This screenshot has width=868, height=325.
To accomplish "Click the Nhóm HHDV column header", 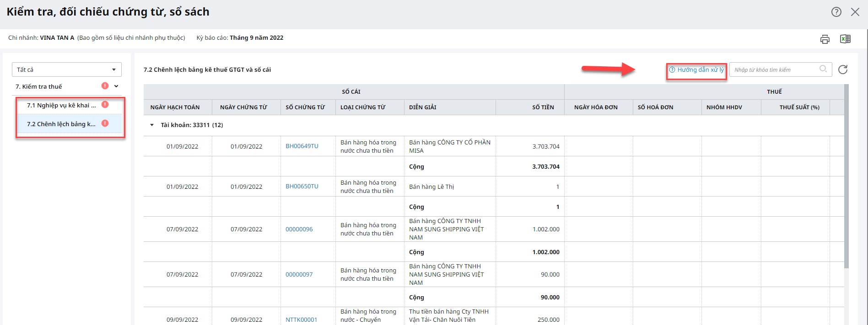I will tap(732, 107).
